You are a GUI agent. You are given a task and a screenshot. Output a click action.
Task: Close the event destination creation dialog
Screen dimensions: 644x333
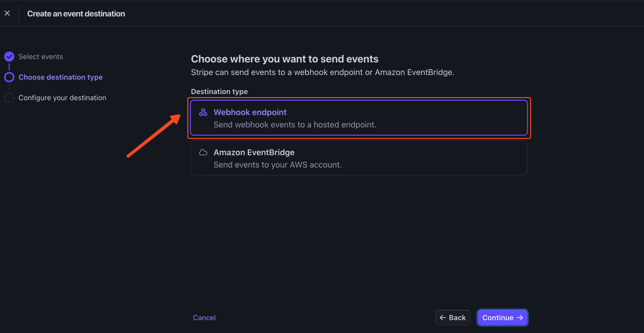coord(7,13)
